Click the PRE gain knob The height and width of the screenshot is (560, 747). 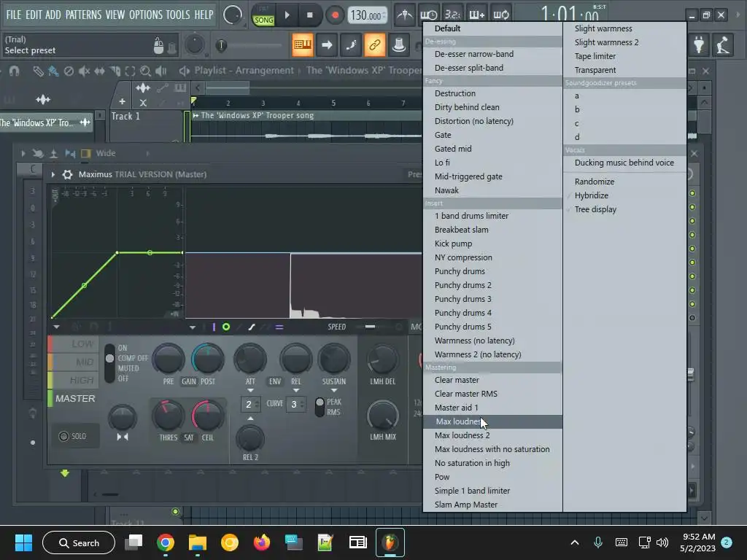pyautogui.click(x=169, y=359)
